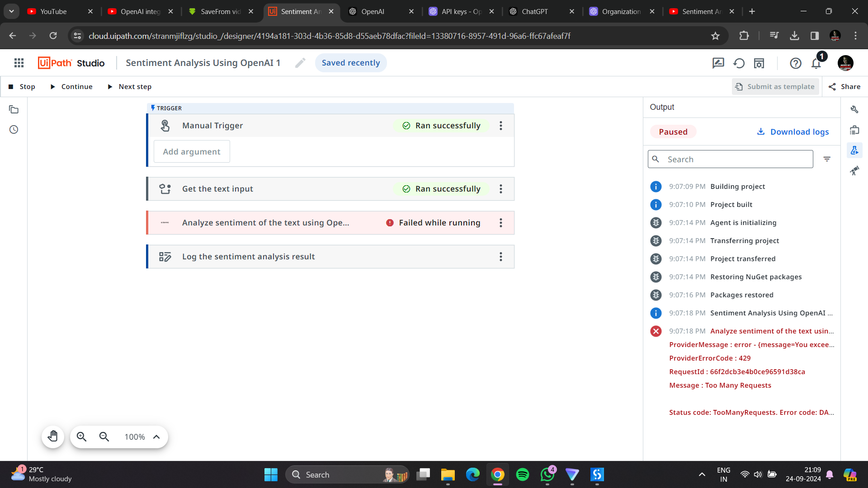Screen dimensions: 868x488
Task: Click the Paused status badge
Action: 673,131
